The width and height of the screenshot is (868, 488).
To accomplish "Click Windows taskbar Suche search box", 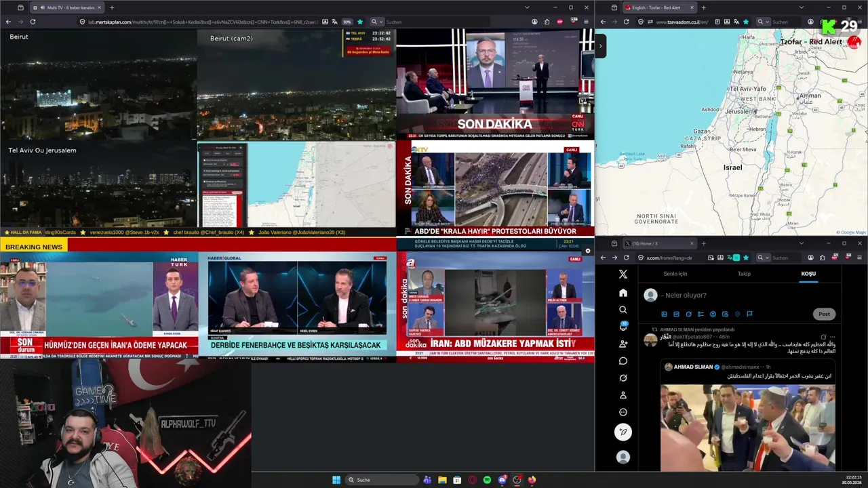I will (381, 480).
